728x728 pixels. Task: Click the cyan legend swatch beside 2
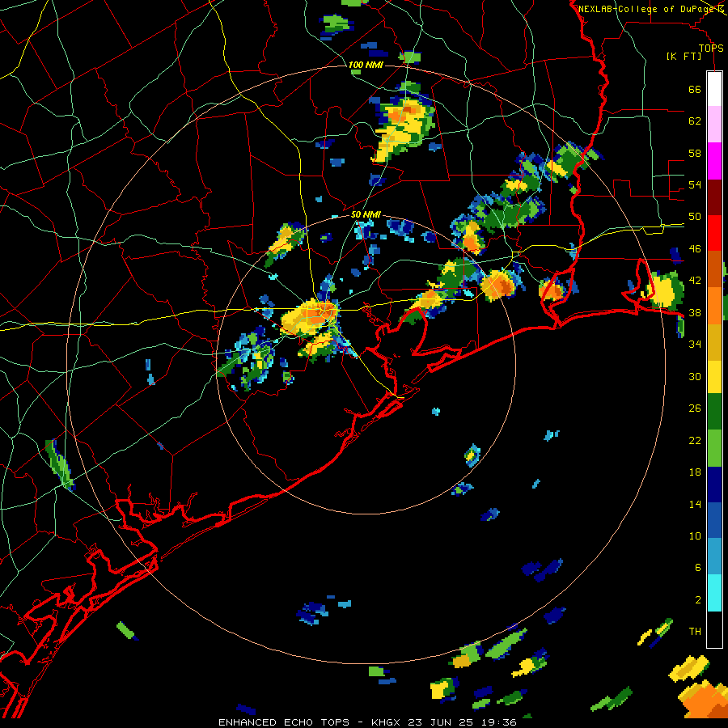(714, 593)
